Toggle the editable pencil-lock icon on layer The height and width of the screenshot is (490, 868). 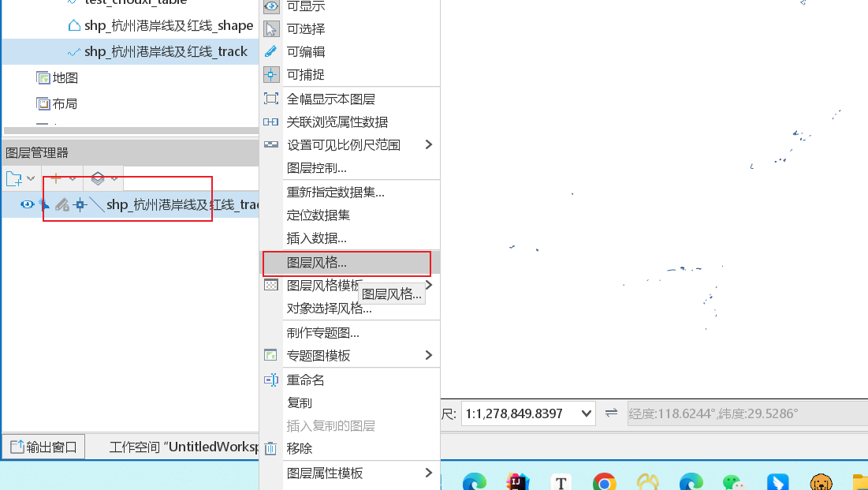[x=62, y=204]
